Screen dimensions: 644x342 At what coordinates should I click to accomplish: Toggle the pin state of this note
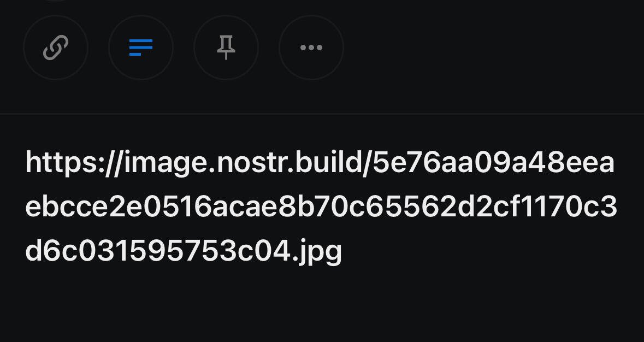click(x=226, y=48)
